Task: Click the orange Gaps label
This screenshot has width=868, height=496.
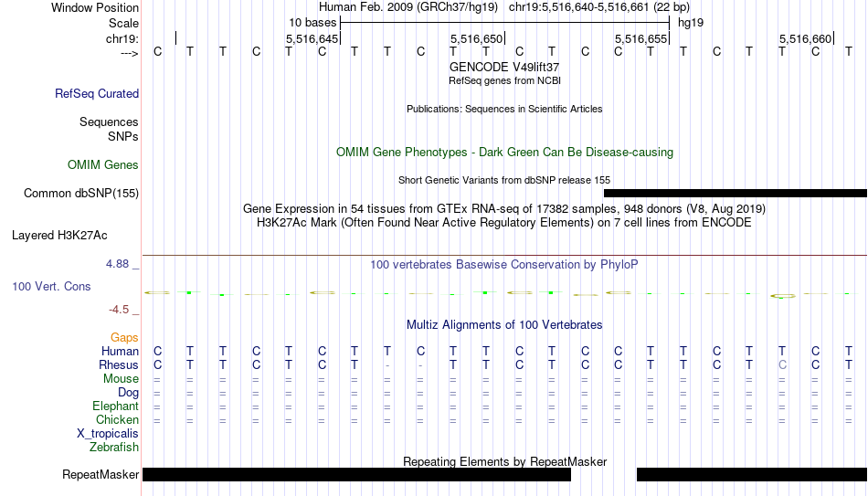Action: (124, 337)
